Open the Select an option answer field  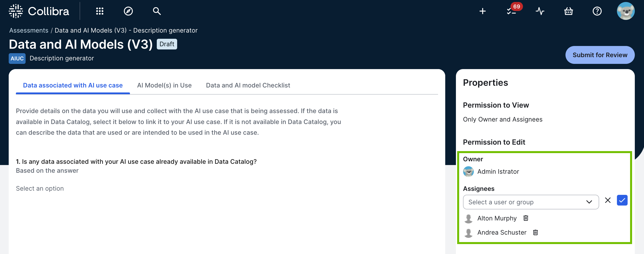point(40,188)
